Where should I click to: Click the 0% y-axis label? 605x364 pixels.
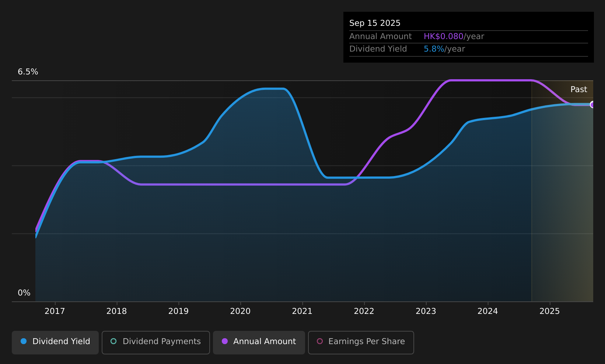pyautogui.click(x=24, y=293)
